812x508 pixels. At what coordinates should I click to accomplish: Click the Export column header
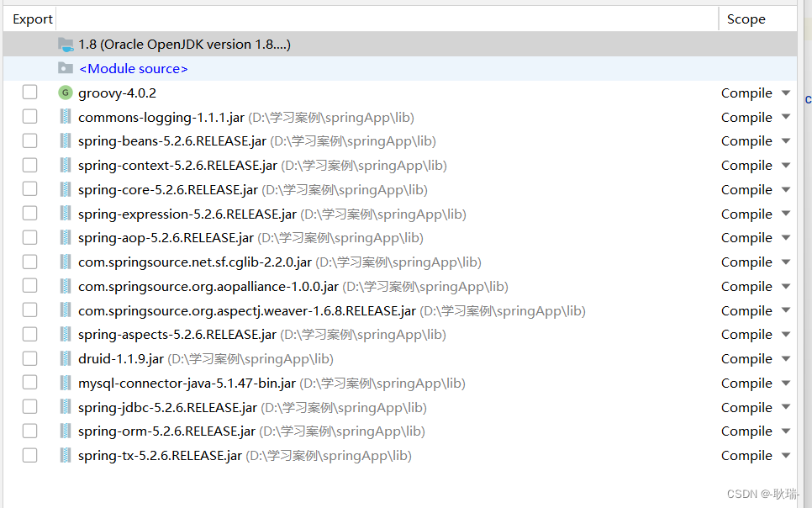33,19
